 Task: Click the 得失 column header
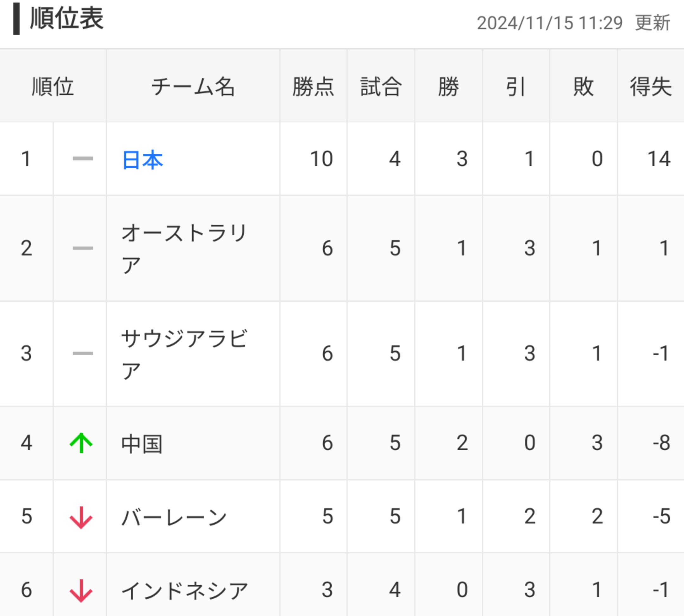point(650,87)
